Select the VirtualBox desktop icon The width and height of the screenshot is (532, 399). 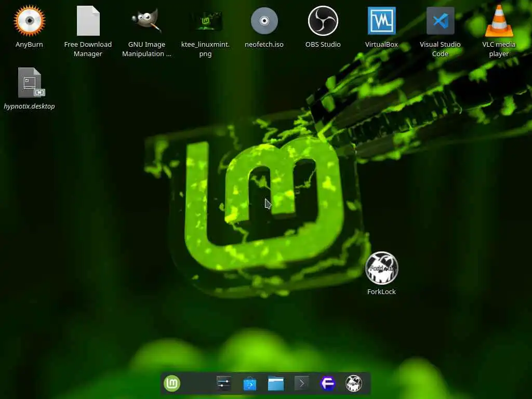(382, 21)
